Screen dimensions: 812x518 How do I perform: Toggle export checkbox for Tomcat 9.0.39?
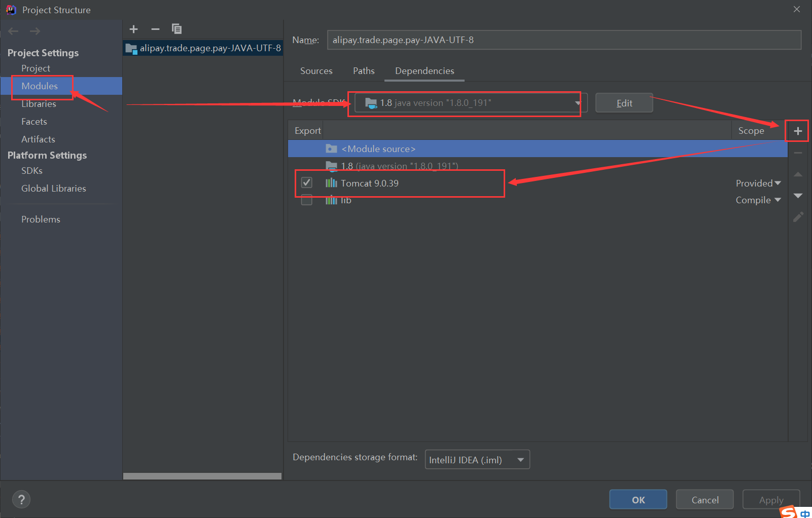tap(307, 182)
